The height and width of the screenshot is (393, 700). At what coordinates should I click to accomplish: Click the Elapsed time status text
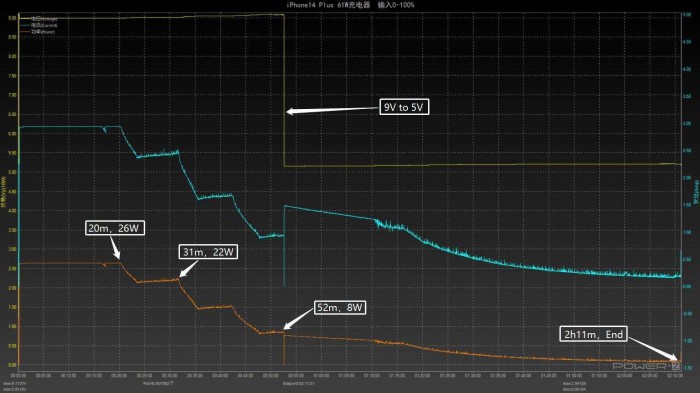click(x=299, y=383)
